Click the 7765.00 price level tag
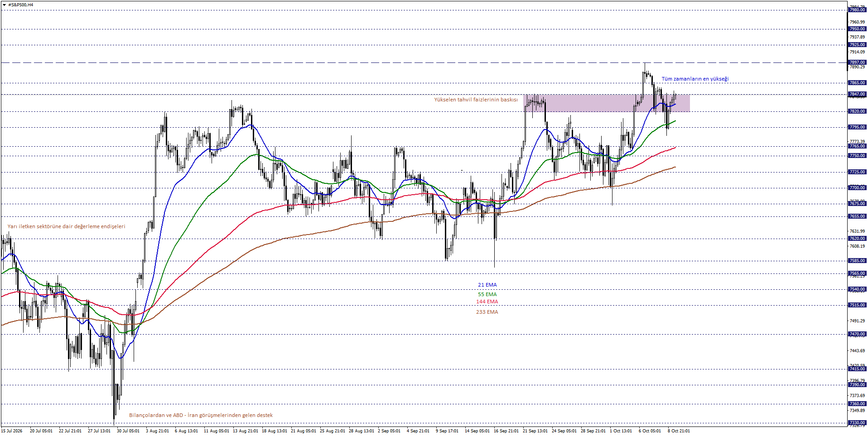The width and height of the screenshot is (868, 436). tap(857, 146)
